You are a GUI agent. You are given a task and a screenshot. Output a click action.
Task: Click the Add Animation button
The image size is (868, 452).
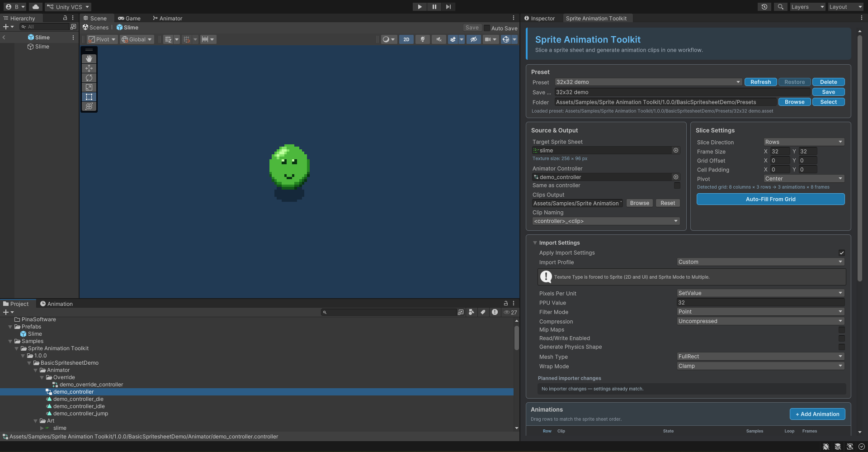point(817,414)
